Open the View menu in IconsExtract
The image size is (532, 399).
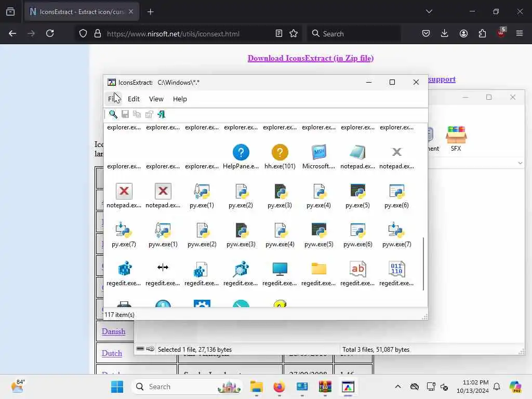[156, 99]
